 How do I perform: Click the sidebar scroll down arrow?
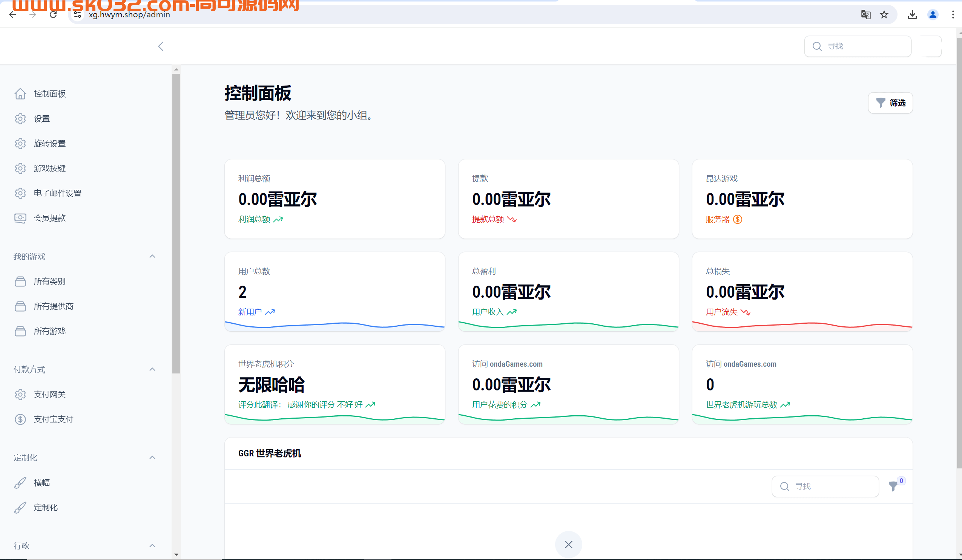pyautogui.click(x=176, y=555)
